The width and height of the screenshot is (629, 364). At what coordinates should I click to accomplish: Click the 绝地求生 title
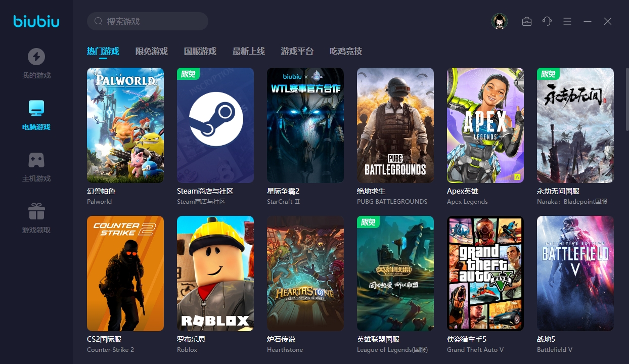coord(371,191)
